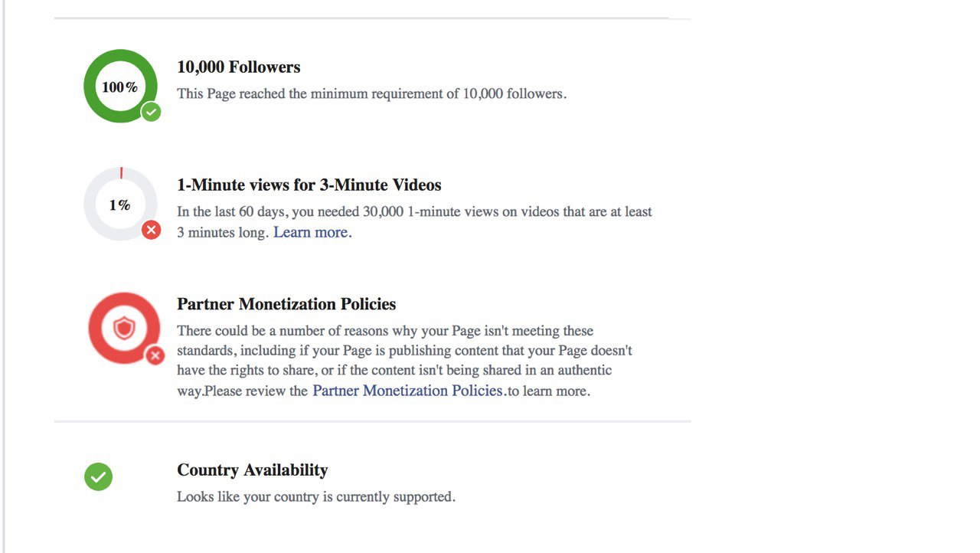Click the red shield Partner Monetization icon
Viewport: 980px width, 553px height.
pyautogui.click(x=124, y=329)
